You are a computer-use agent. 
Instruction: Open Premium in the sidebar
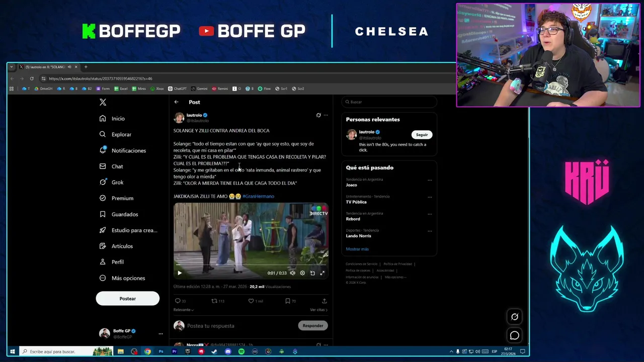coord(116,198)
